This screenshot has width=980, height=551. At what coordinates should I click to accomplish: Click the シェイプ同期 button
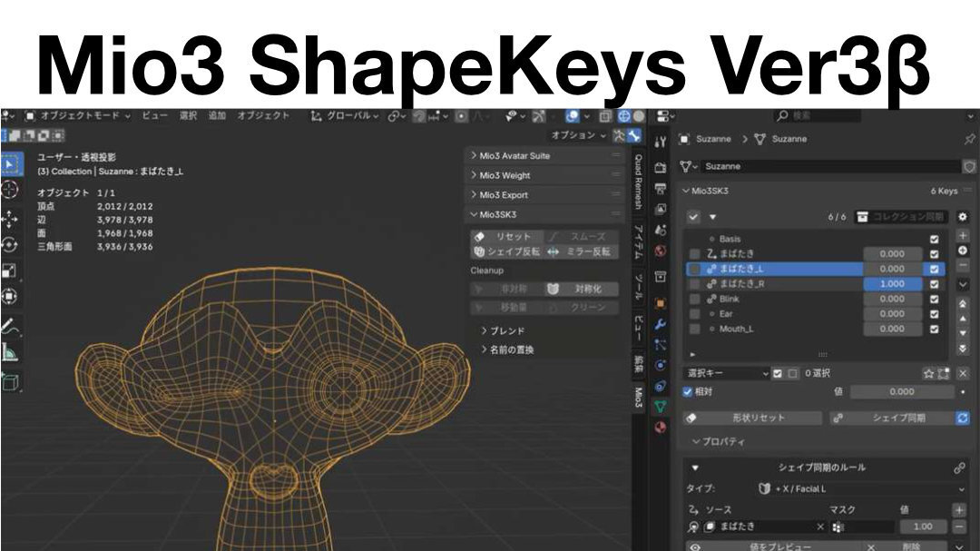click(x=892, y=418)
